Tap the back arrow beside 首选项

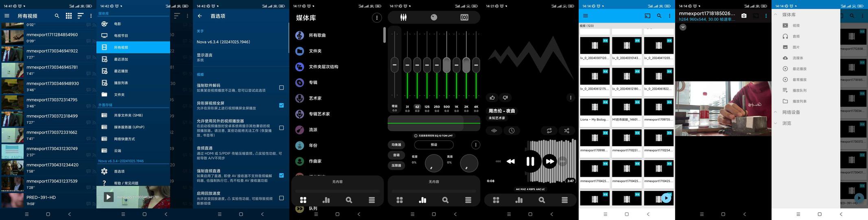200,16
